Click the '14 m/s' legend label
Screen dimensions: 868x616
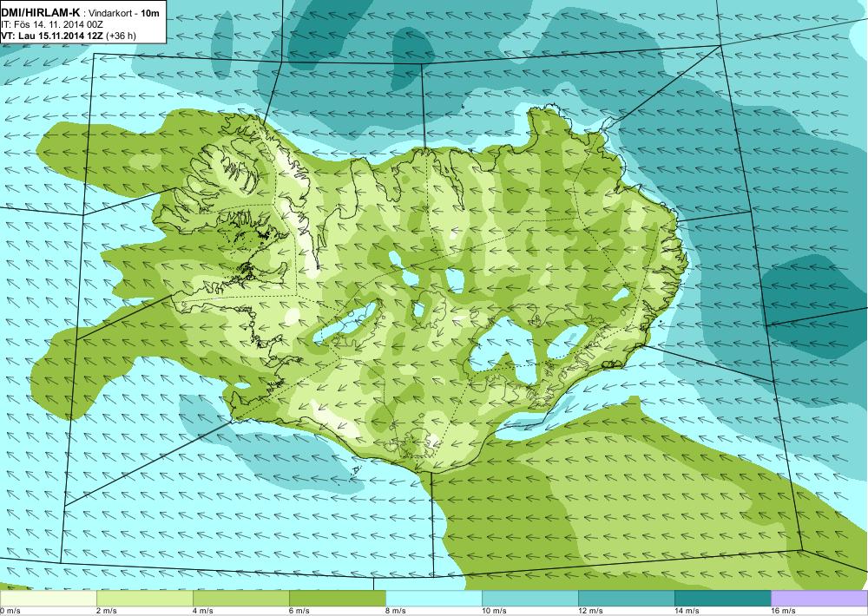click(687, 611)
